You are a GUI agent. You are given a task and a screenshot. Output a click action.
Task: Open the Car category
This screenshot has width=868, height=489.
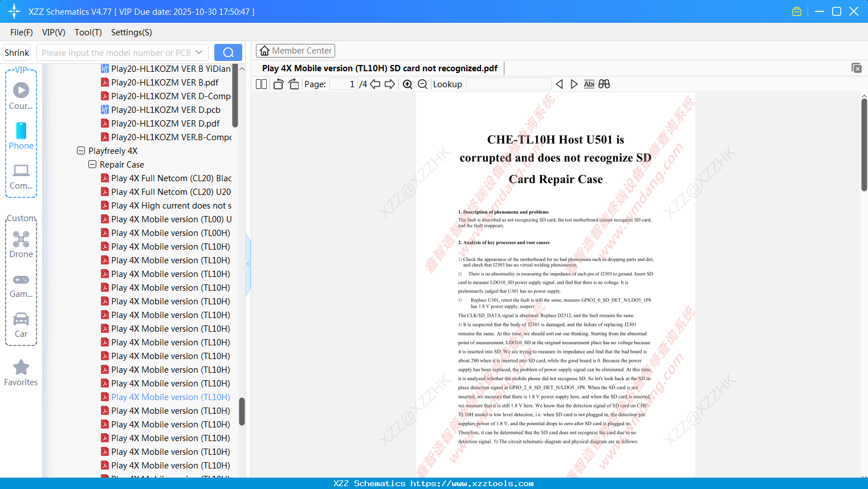pyautogui.click(x=21, y=324)
